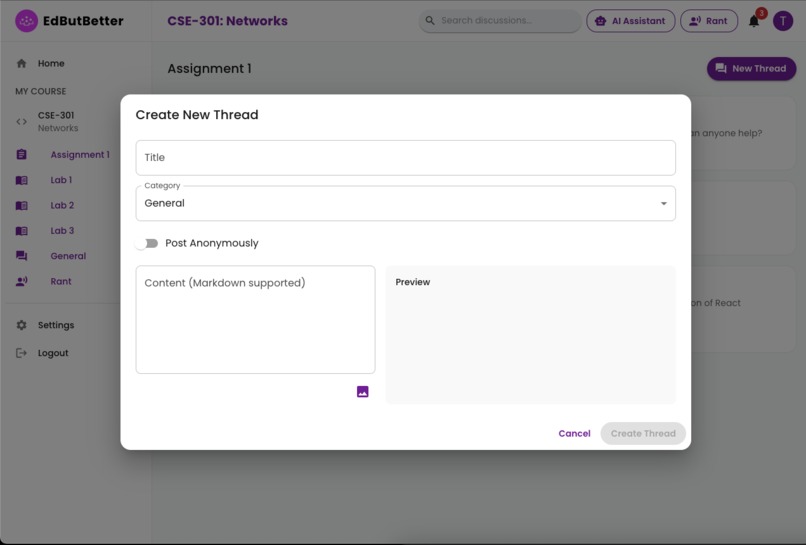Viewport: 806px width, 545px height.
Task: Click the Post Anonymously label
Action: pos(212,243)
